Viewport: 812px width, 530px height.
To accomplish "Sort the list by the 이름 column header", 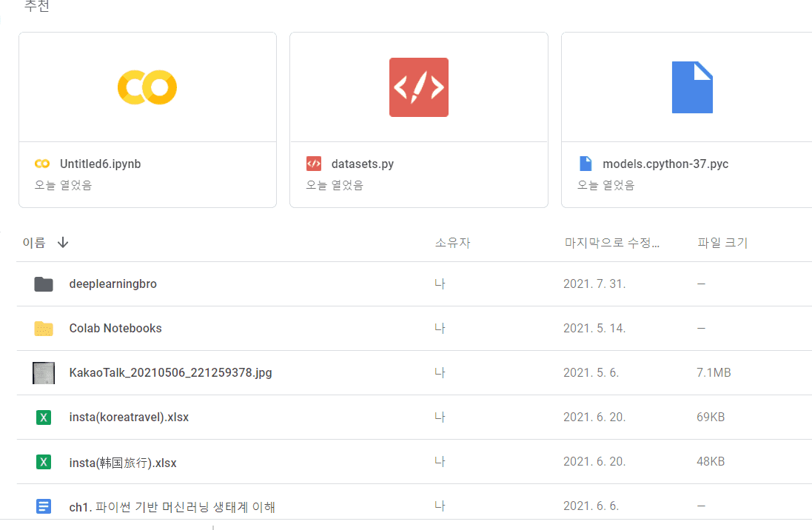I will [34, 243].
